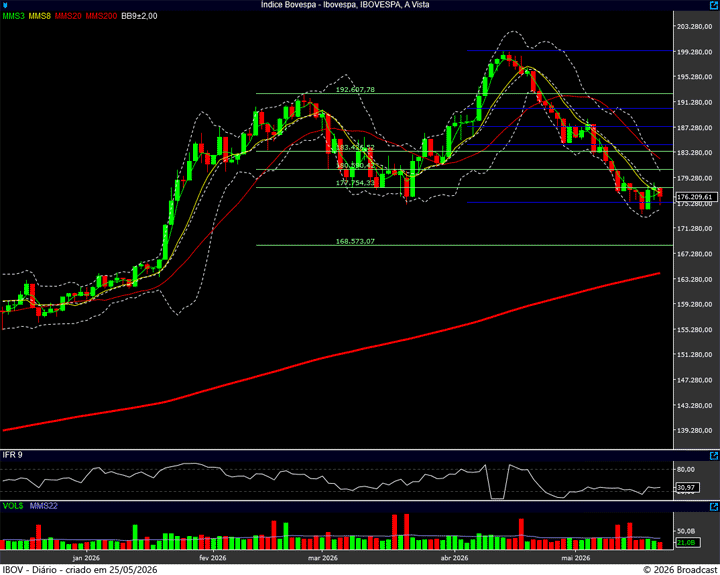Click the current price tag 176.209,61
This screenshot has width=720, height=575.
pyautogui.click(x=696, y=197)
